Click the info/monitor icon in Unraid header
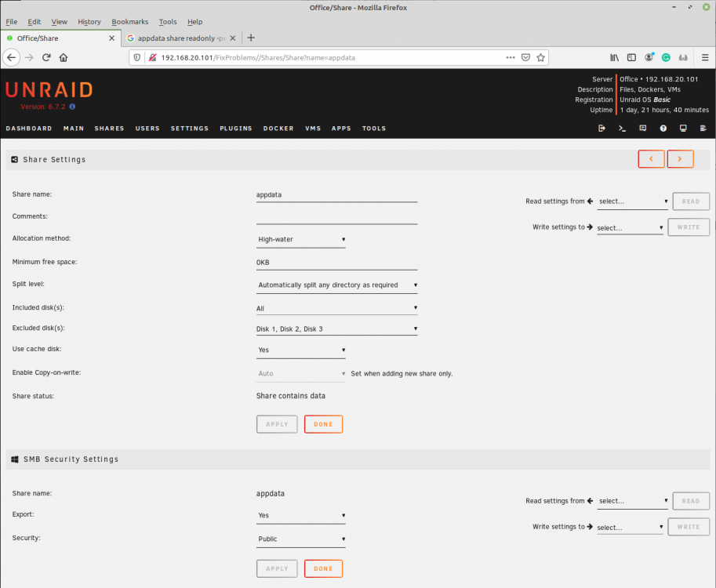Screen dimensions: 716x588 (x=683, y=129)
